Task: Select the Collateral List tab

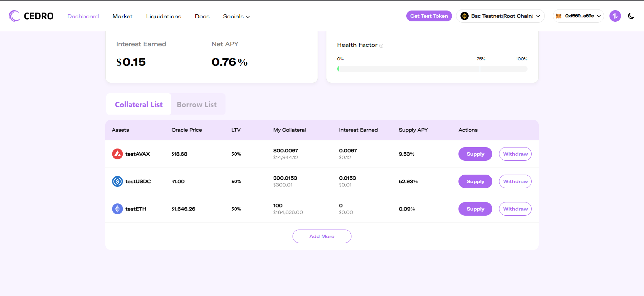Action: point(139,104)
